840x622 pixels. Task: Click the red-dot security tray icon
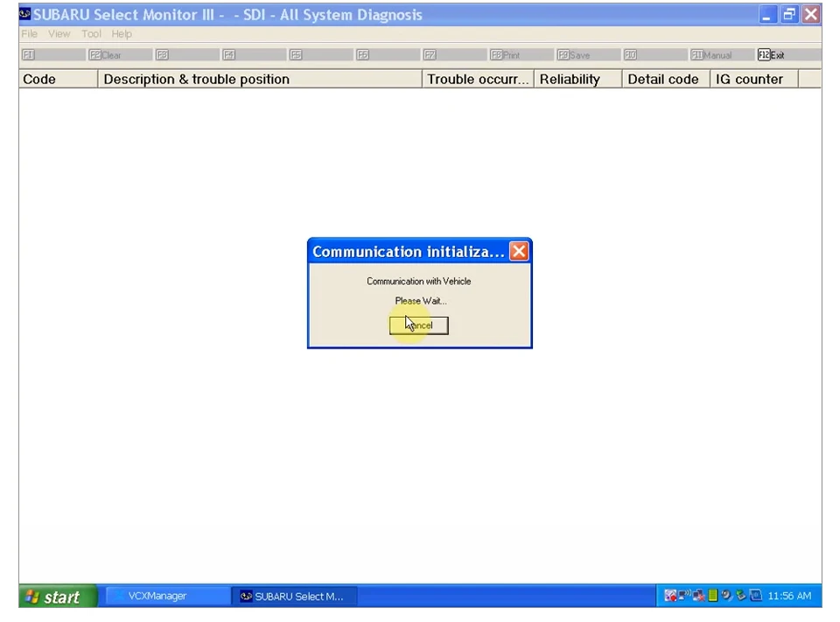[670, 596]
